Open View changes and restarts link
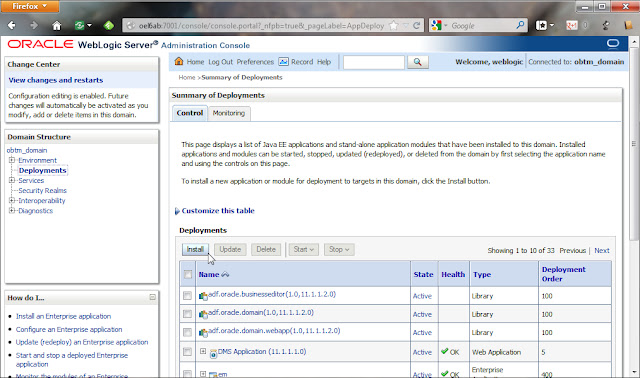Viewport: 640px width, 378px height. coord(56,80)
